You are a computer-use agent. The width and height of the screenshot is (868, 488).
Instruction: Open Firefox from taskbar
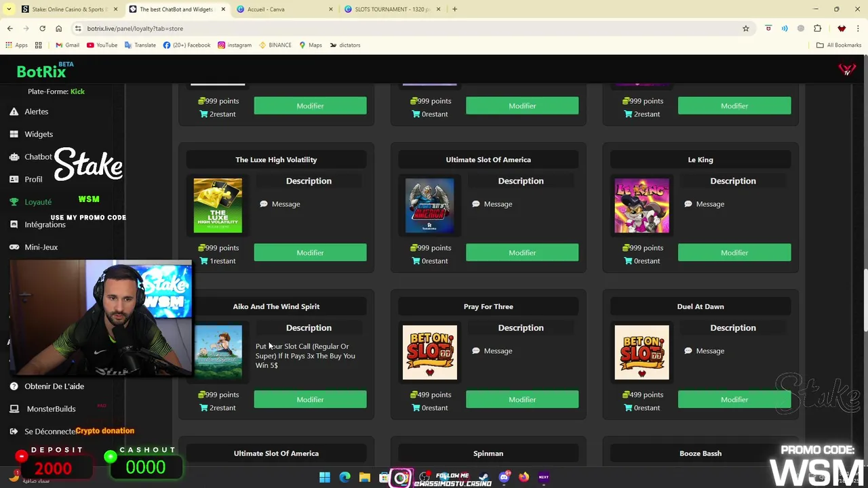524,477
